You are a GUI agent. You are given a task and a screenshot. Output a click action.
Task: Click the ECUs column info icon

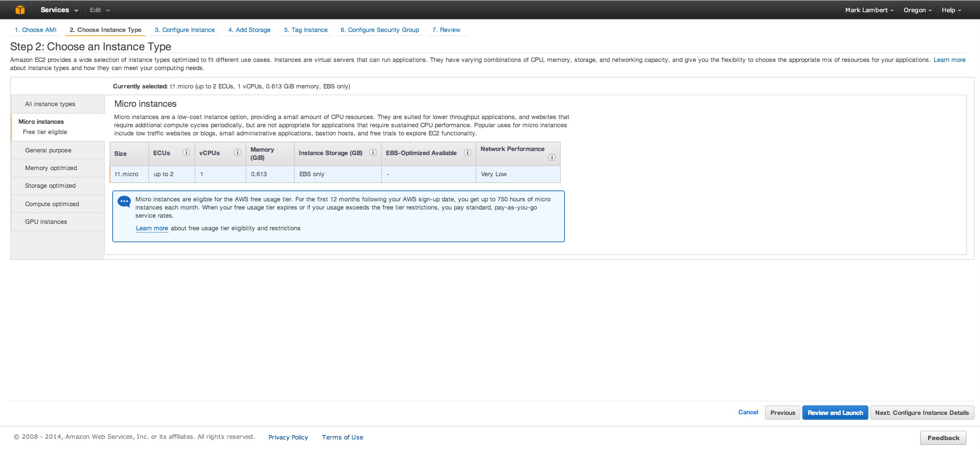(186, 152)
